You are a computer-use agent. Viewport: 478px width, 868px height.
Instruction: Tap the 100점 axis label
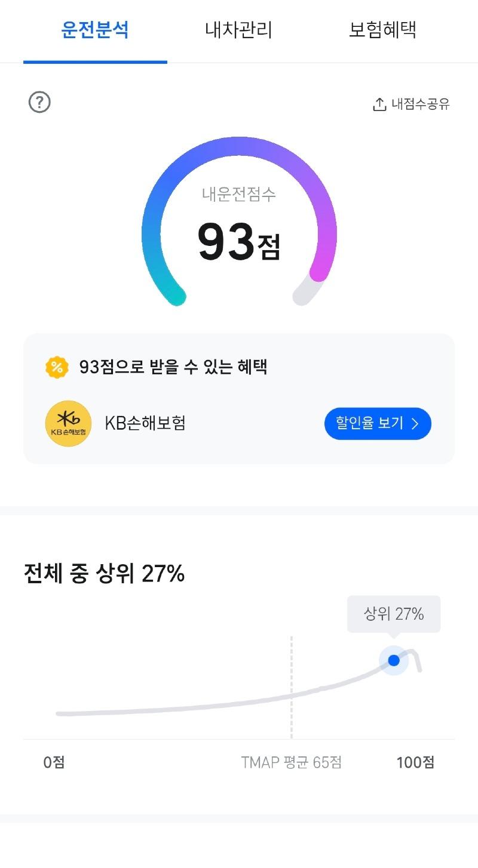[415, 762]
